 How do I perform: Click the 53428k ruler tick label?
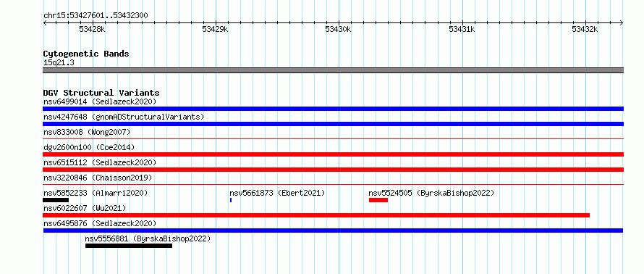click(92, 29)
